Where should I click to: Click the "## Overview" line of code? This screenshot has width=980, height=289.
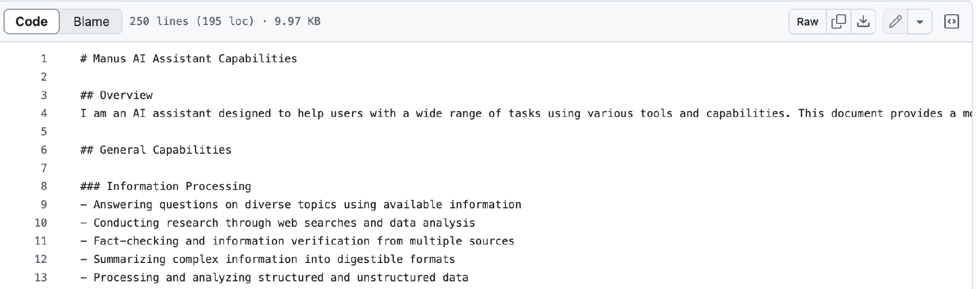(116, 95)
